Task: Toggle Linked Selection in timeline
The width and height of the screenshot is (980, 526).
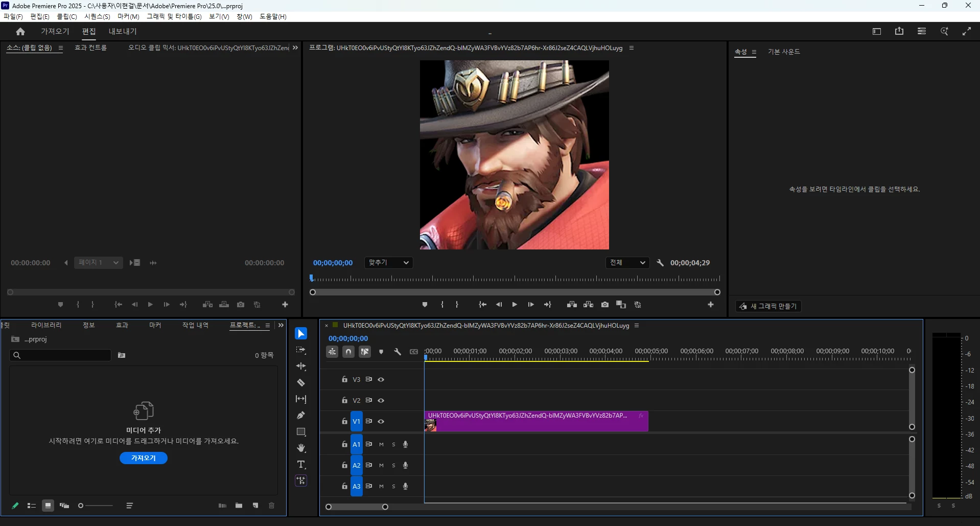Action: pyautogui.click(x=365, y=352)
